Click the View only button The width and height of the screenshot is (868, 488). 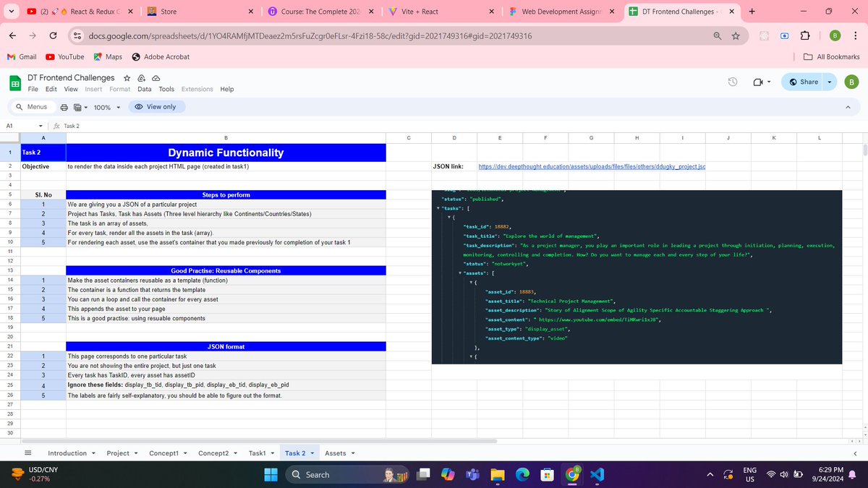click(x=156, y=107)
